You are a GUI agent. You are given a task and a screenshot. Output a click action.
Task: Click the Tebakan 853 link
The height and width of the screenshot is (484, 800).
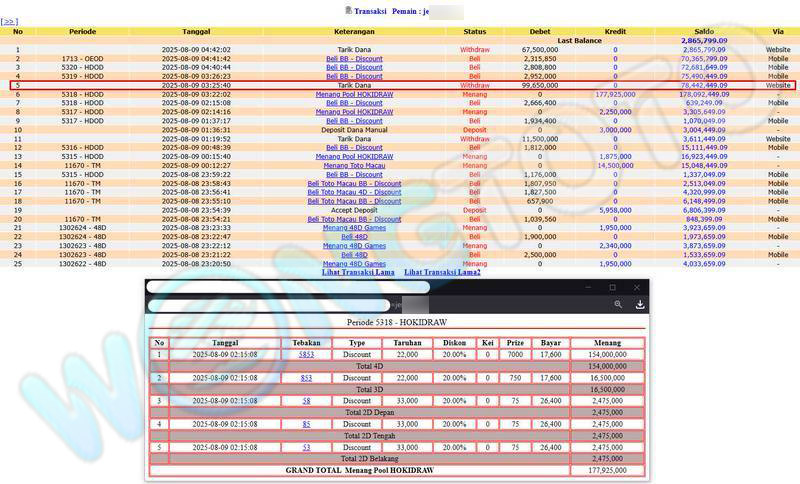tap(306, 378)
